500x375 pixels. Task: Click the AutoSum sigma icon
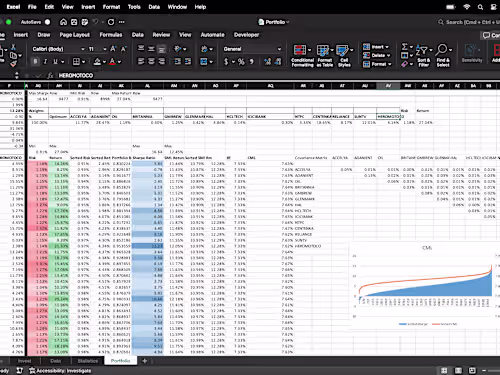tap(404, 47)
